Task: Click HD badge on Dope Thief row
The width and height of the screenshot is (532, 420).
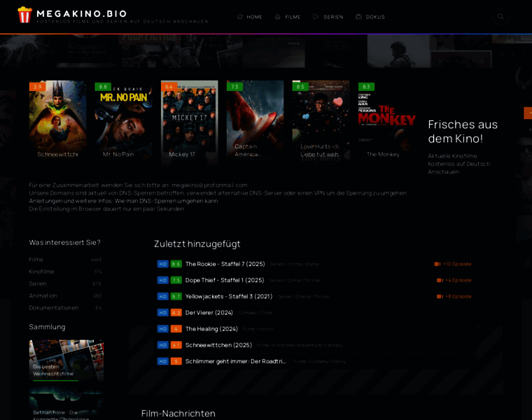Action: pos(163,280)
